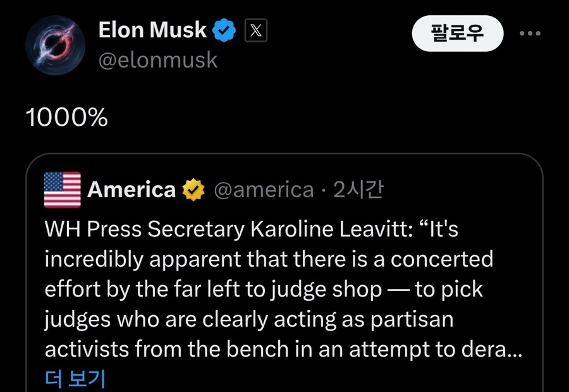
Task: Click the American flag avatar
Action: (63, 190)
